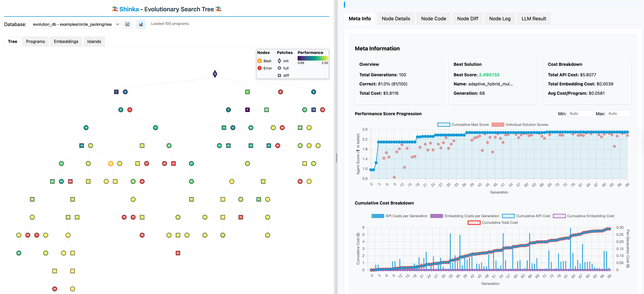Switch to the LLM Result tab
This screenshot has height=294, width=644.
(534, 18)
